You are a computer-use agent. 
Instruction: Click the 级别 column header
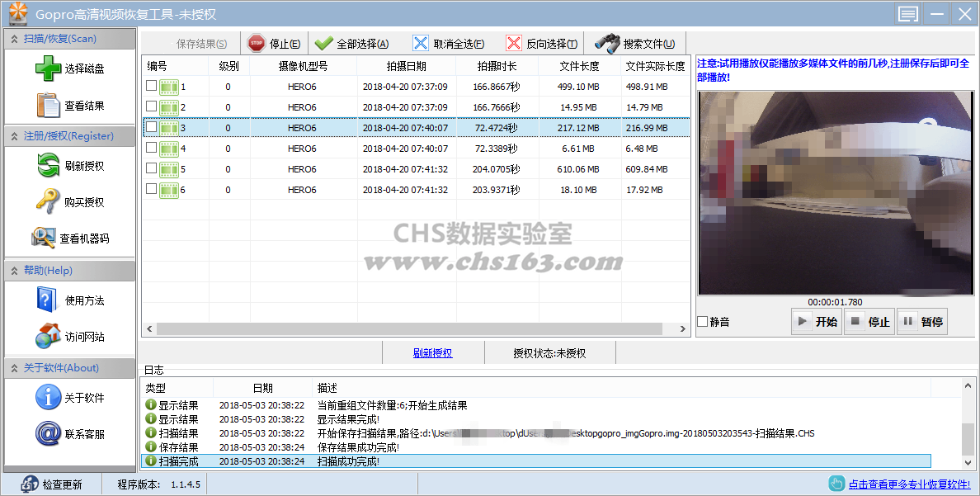[x=229, y=66]
